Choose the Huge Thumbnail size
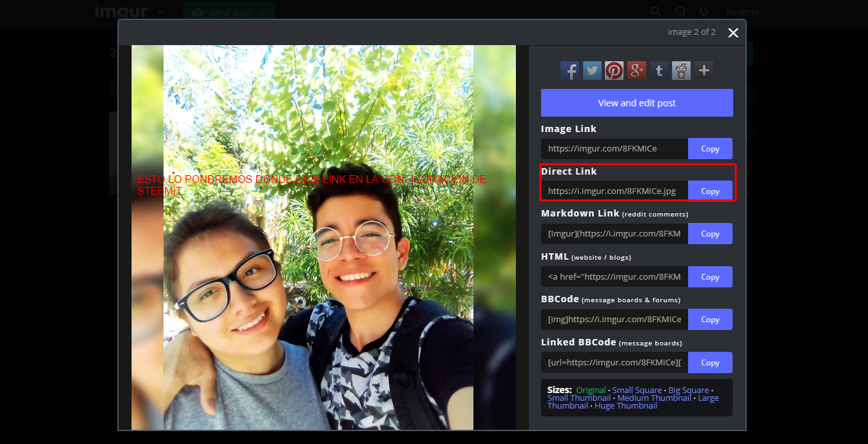 click(x=626, y=405)
